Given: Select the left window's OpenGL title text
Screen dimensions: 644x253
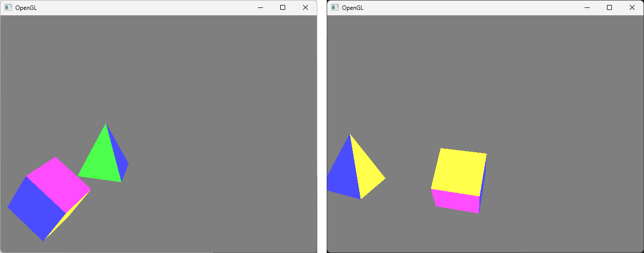Looking at the screenshot, I should tap(26, 8).
